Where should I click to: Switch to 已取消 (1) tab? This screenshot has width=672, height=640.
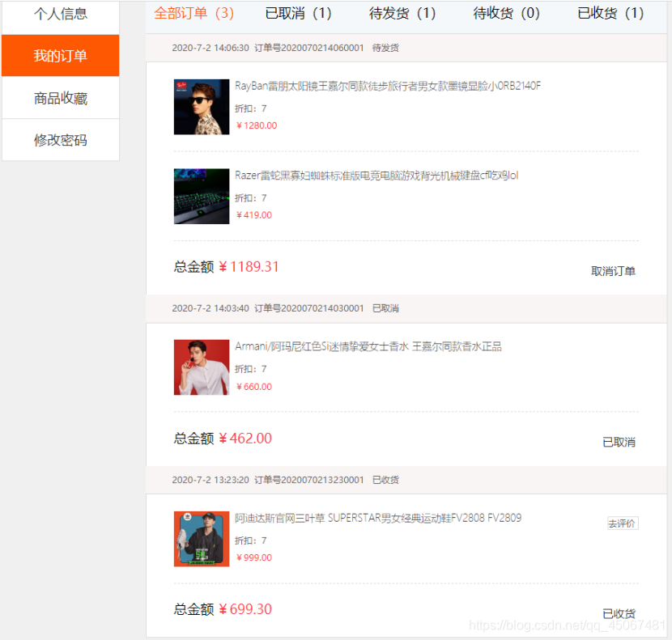(298, 14)
